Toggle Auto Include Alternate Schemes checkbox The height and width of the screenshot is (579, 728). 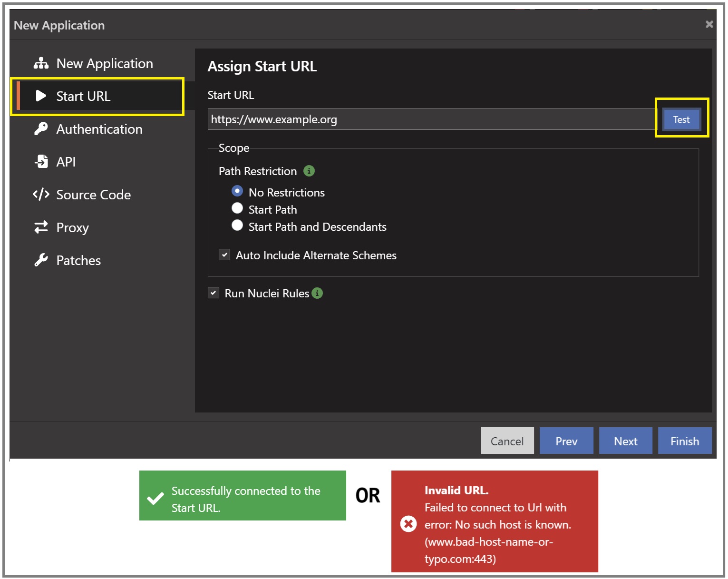(x=224, y=255)
